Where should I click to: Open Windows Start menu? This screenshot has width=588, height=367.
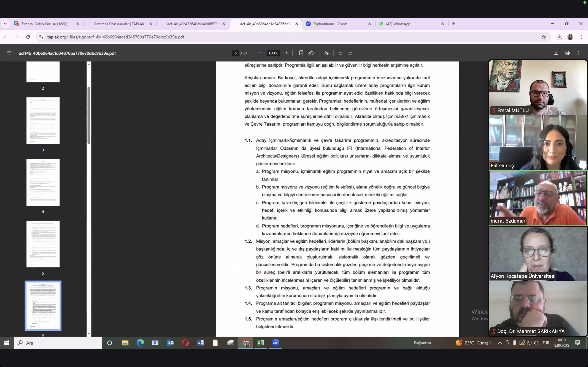coord(7,343)
